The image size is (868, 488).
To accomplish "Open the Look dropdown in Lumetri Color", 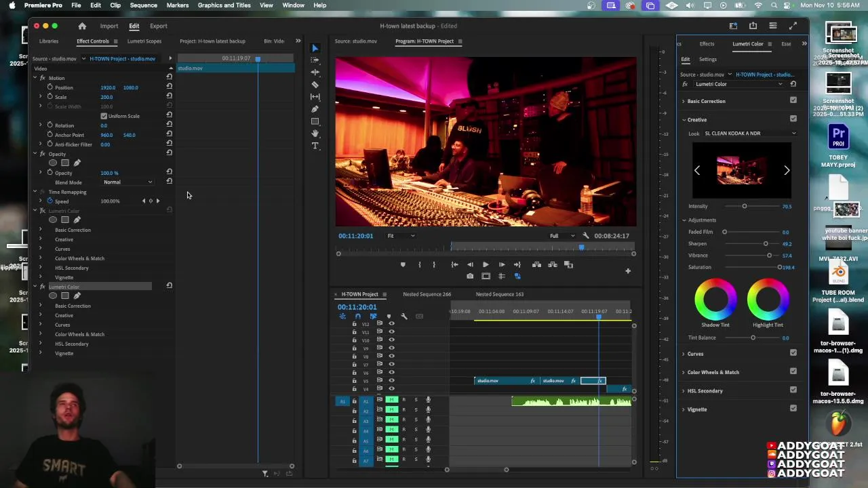I will [x=750, y=134].
